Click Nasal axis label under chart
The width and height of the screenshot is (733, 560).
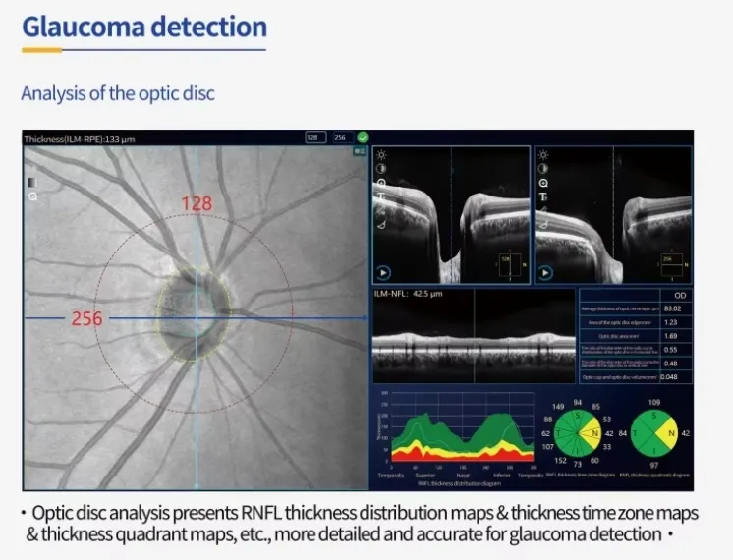click(x=463, y=476)
